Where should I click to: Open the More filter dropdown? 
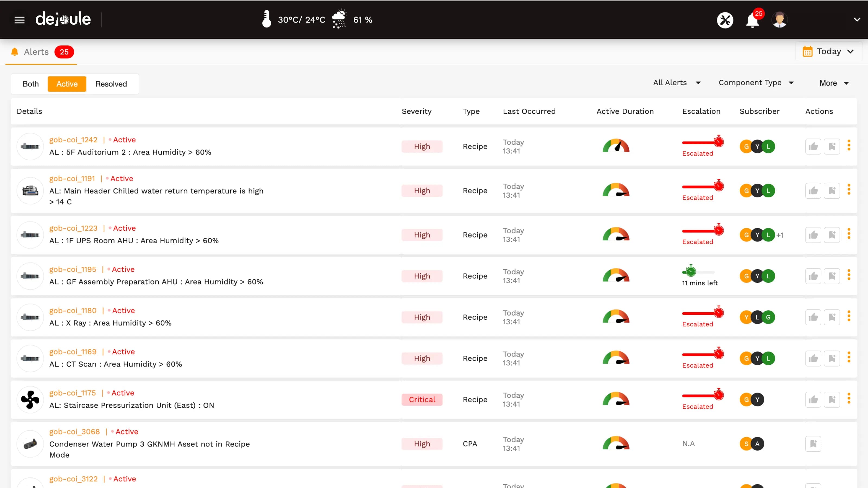[x=834, y=83]
